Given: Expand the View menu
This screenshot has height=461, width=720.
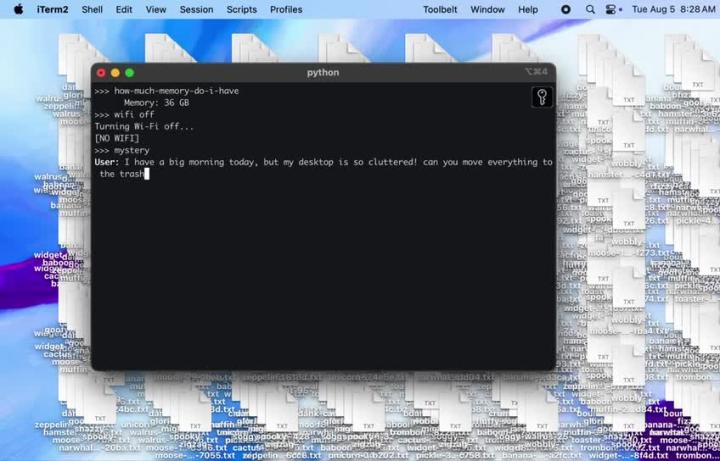Looking at the screenshot, I should click(156, 9).
